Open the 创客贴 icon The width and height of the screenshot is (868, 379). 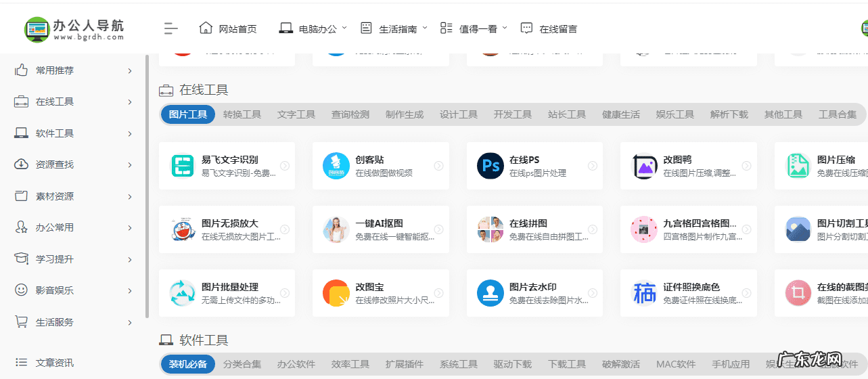tap(336, 166)
